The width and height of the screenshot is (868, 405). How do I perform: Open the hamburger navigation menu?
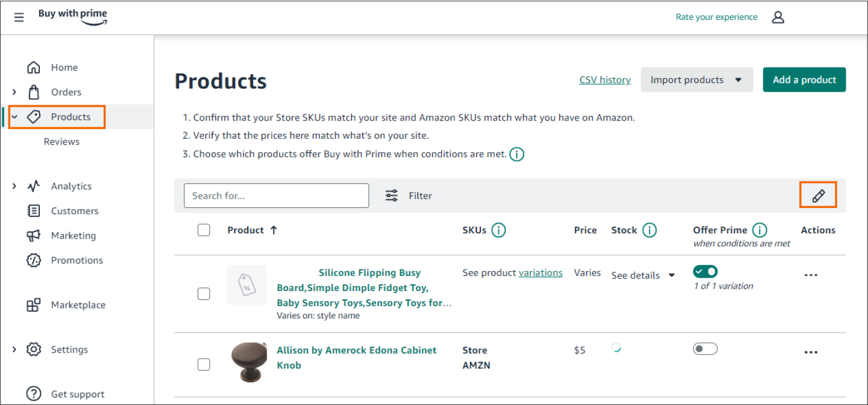[19, 17]
